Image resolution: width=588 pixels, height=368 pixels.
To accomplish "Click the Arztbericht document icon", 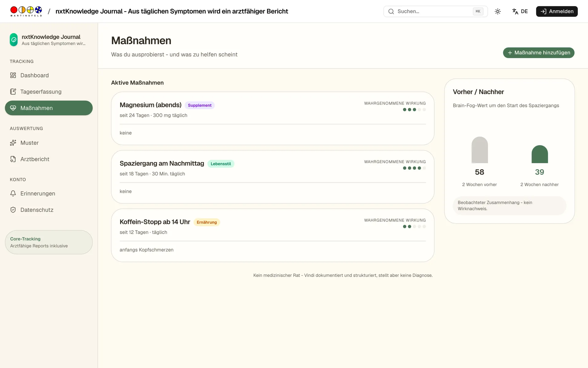I will 13,159.
